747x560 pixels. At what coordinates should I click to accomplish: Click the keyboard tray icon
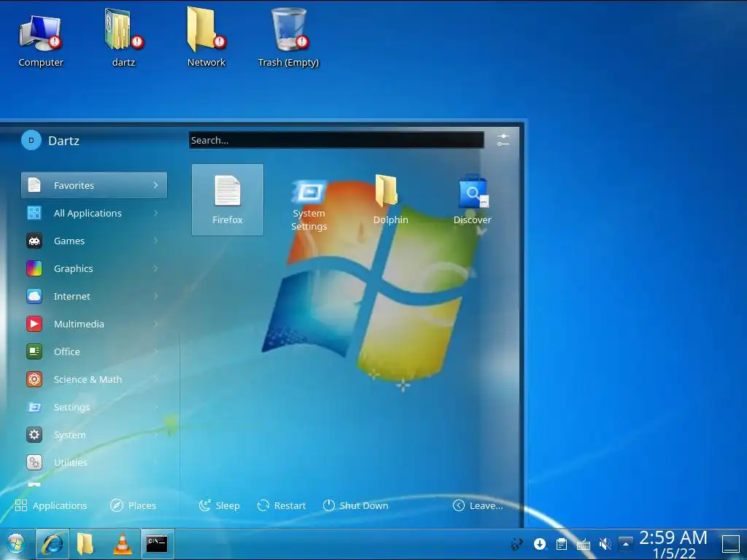click(x=584, y=544)
